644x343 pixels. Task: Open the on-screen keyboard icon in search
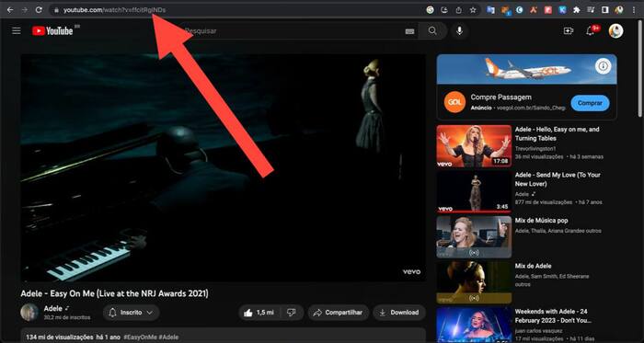tap(409, 31)
